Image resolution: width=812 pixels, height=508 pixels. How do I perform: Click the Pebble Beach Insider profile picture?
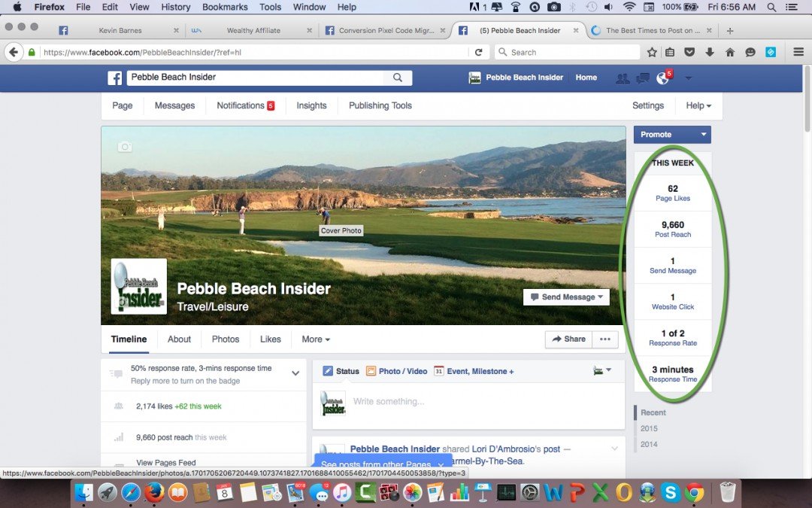(139, 286)
